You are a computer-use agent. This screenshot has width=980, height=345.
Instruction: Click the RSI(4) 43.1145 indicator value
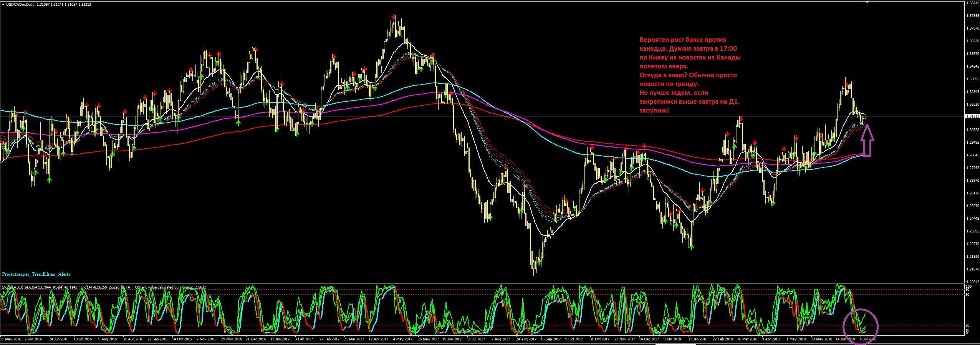[65, 287]
